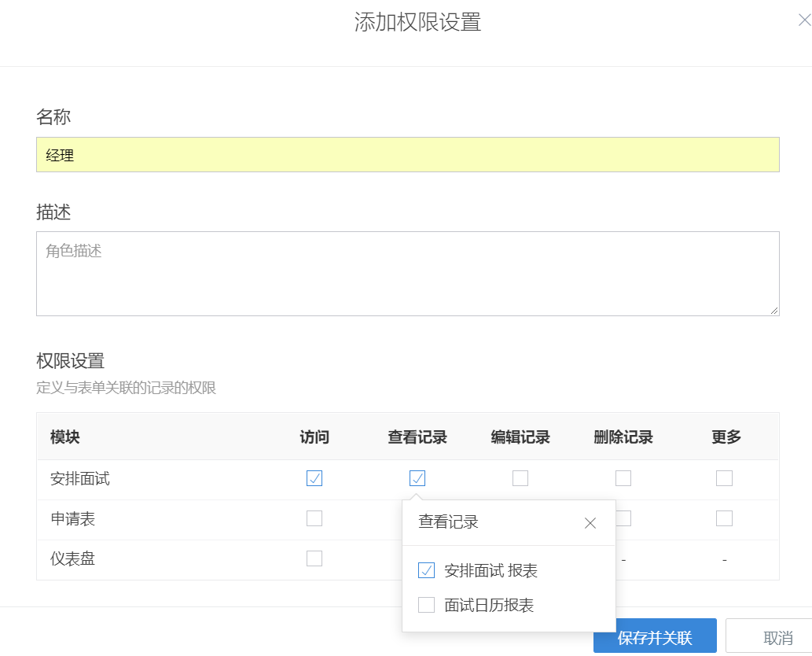Image resolution: width=812 pixels, height=656 pixels.
Task: Close the 添加权限设置 dialog
Action: (803, 21)
